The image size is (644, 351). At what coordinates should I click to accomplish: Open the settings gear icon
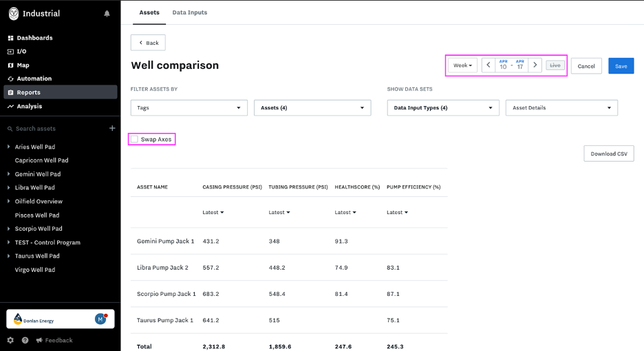(x=10, y=340)
